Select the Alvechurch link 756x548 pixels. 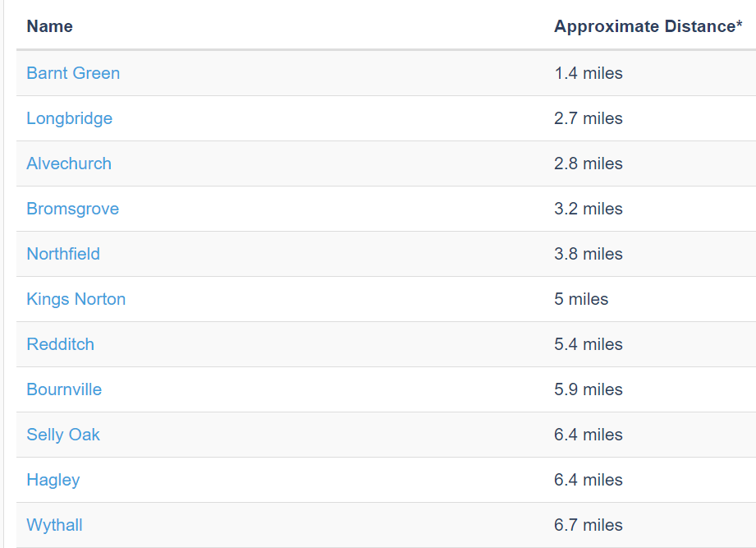[x=69, y=163]
